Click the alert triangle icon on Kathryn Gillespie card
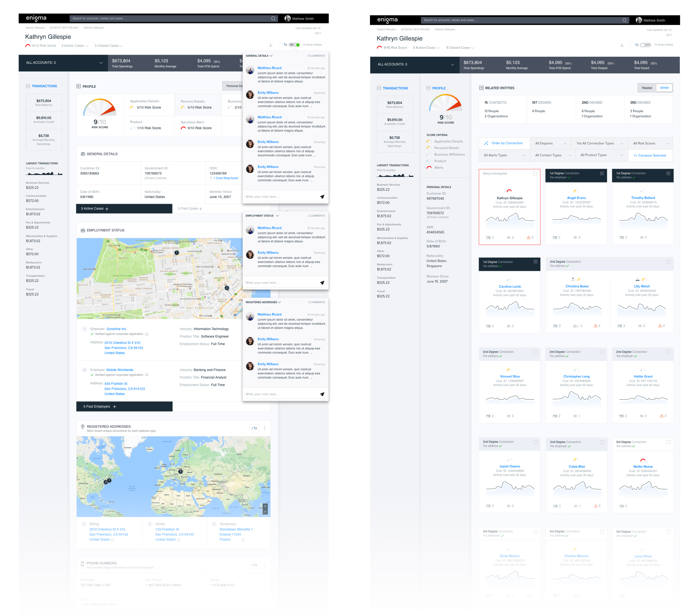This screenshot has width=698, height=616. 528,237
